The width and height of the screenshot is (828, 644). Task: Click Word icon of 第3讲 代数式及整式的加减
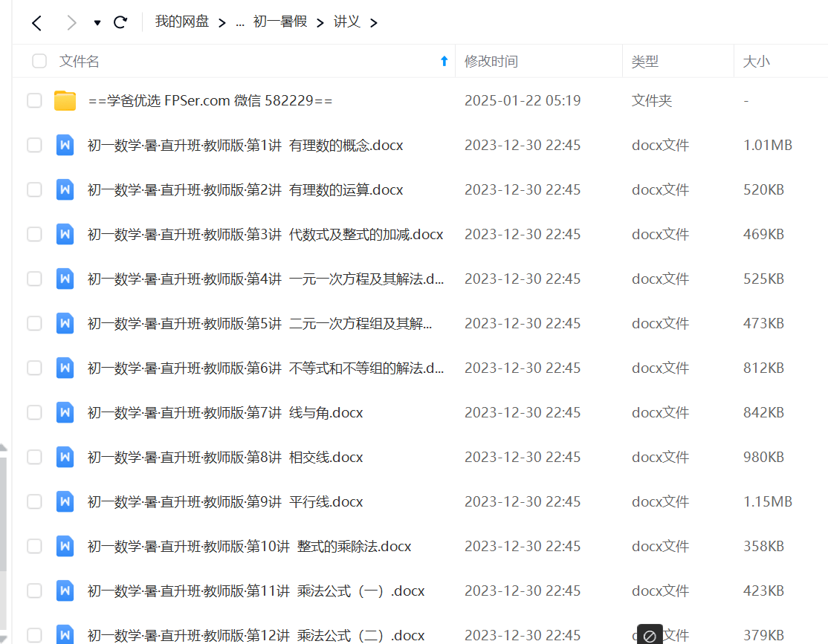click(x=65, y=235)
